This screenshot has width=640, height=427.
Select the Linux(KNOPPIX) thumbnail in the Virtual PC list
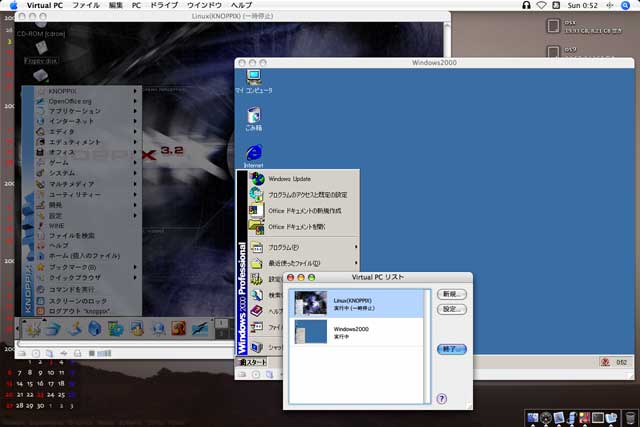pos(311,302)
